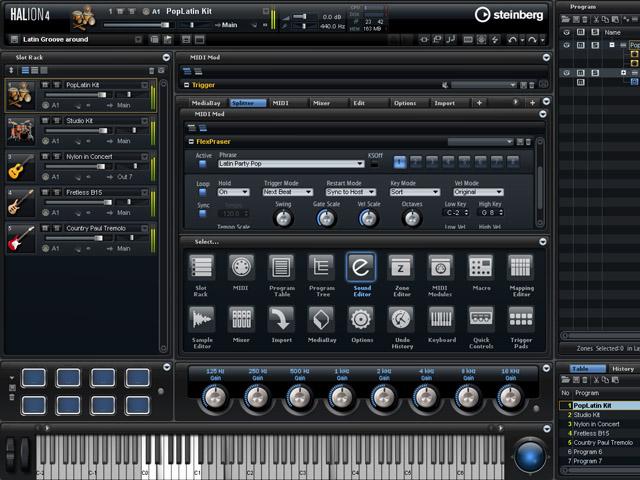The image size is (640, 480).
Task: Open the Undo History icon
Action: (401, 319)
